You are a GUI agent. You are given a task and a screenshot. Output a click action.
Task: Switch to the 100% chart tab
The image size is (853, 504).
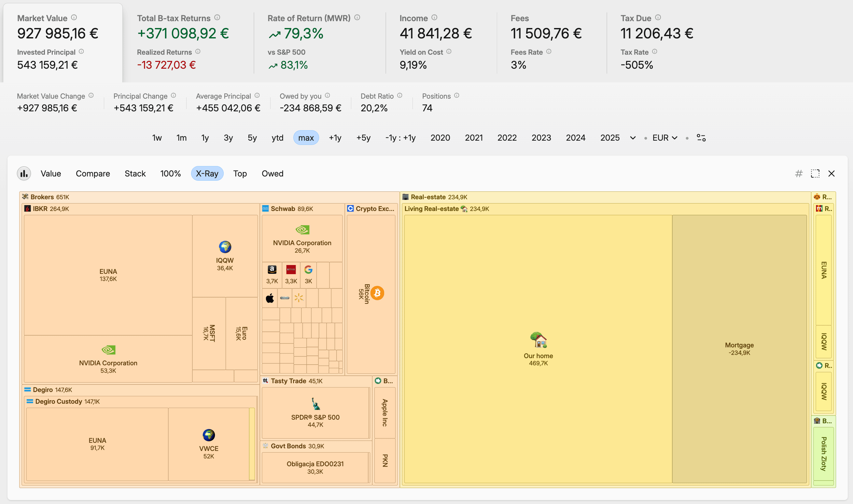(171, 174)
